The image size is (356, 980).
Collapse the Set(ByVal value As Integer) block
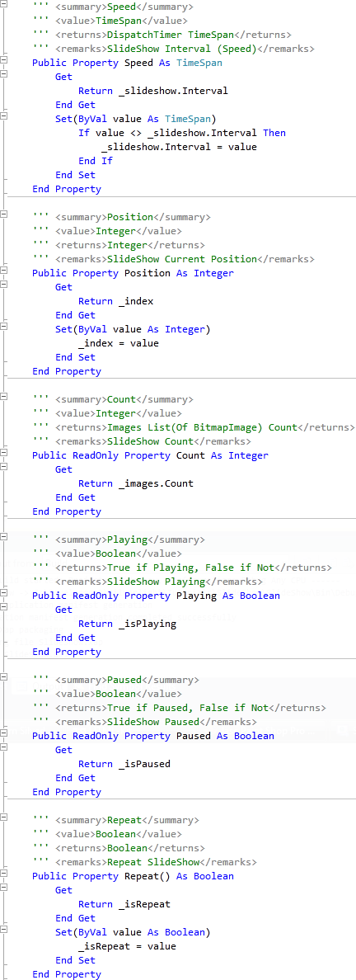(x=3, y=326)
